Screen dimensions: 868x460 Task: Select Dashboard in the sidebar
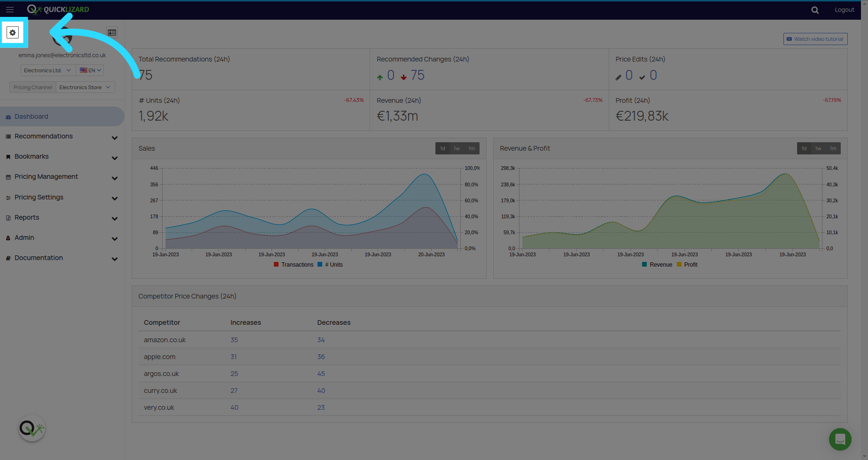(x=62, y=116)
